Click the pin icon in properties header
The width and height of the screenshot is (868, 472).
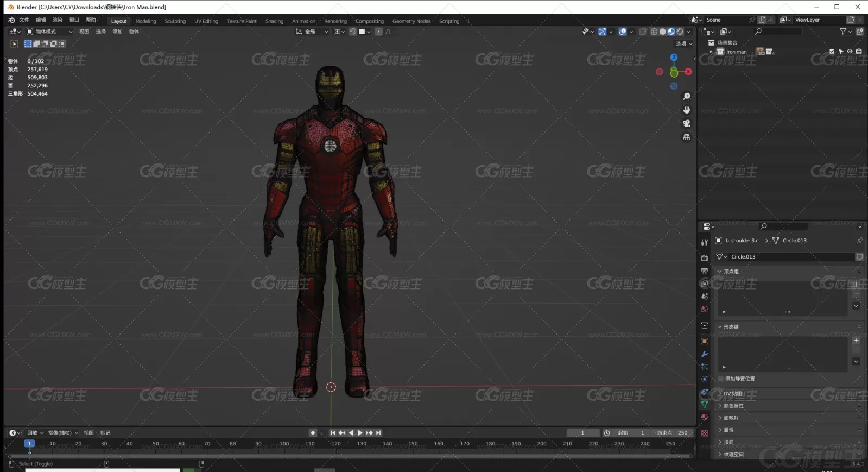860,240
